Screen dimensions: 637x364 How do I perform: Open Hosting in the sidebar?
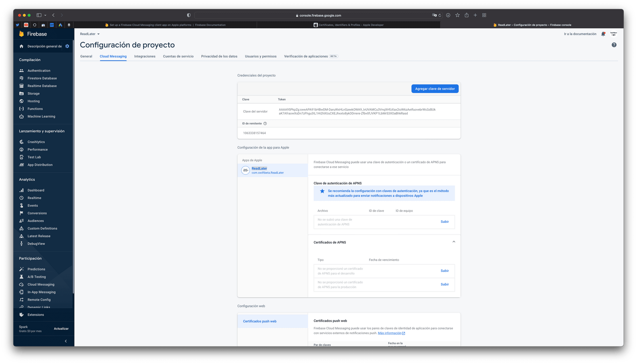[x=33, y=101]
